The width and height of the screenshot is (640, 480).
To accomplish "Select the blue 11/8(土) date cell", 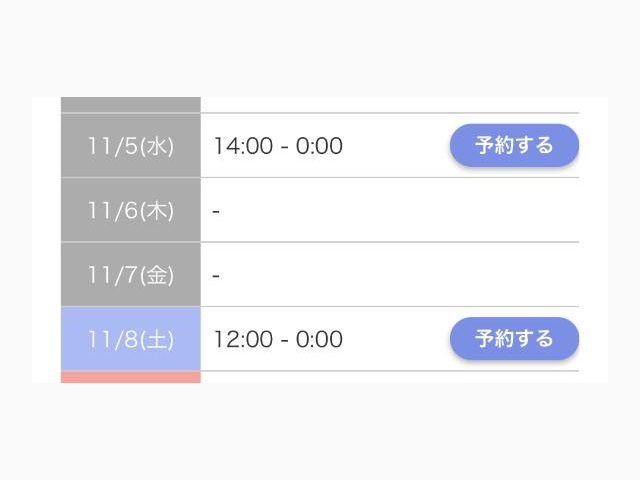I will point(130,339).
